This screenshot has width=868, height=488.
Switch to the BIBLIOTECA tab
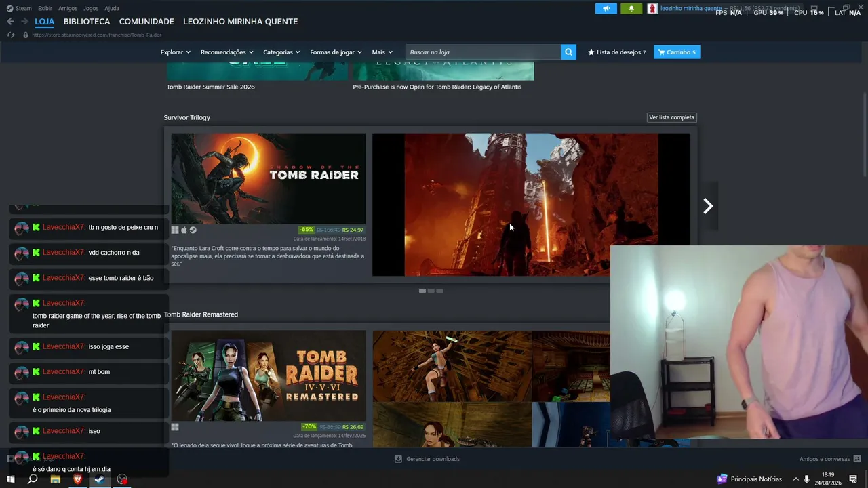pos(87,22)
